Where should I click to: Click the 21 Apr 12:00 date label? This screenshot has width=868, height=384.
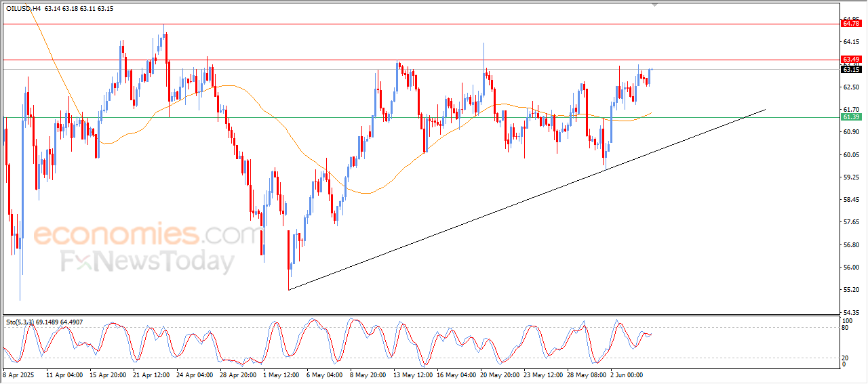coord(151,374)
